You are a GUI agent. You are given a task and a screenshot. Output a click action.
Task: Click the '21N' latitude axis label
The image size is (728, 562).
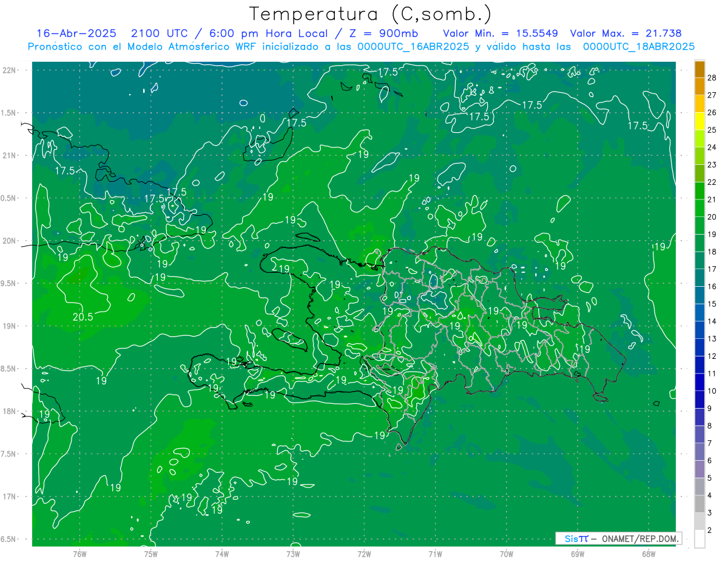click(x=8, y=155)
